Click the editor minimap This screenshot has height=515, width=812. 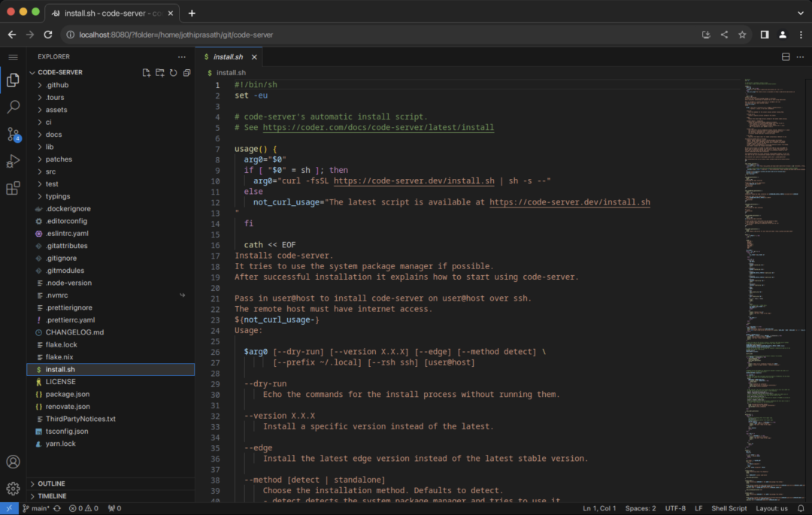(774, 290)
